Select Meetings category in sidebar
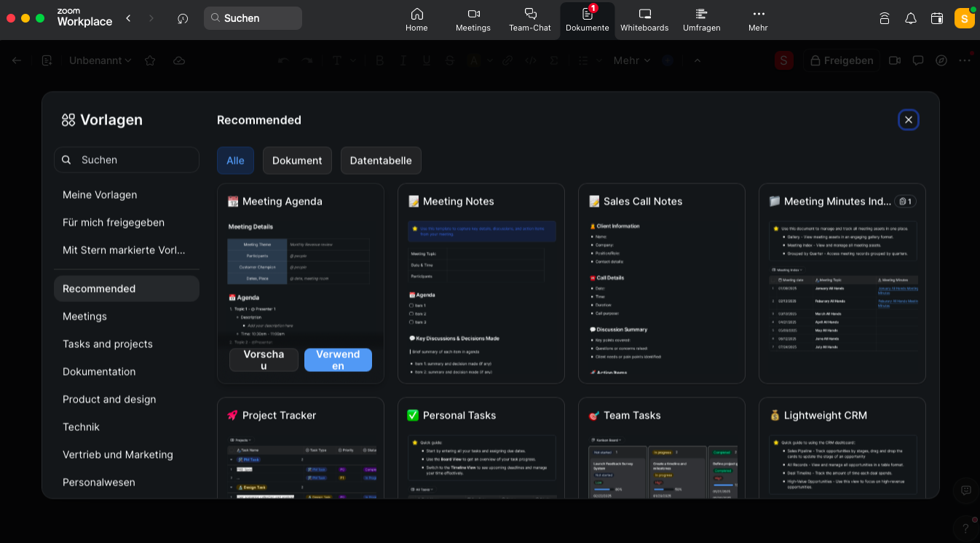The width and height of the screenshot is (980, 543). click(84, 317)
